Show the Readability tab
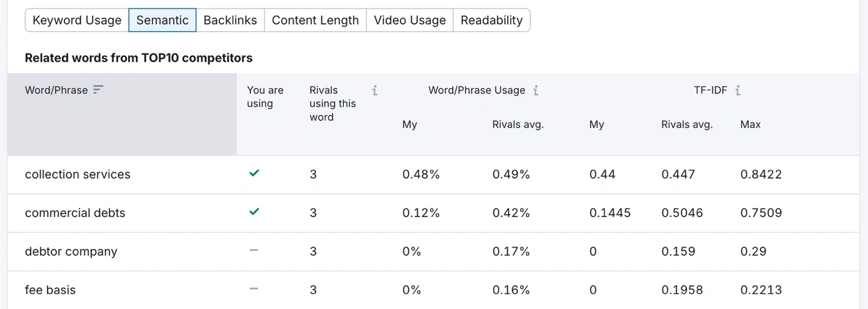Image resolution: width=868 pixels, height=309 pixels. click(x=492, y=20)
